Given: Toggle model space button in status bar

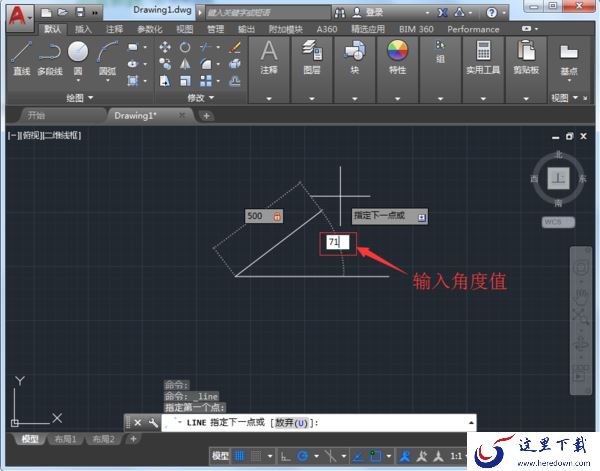Looking at the screenshot, I should coord(220,456).
